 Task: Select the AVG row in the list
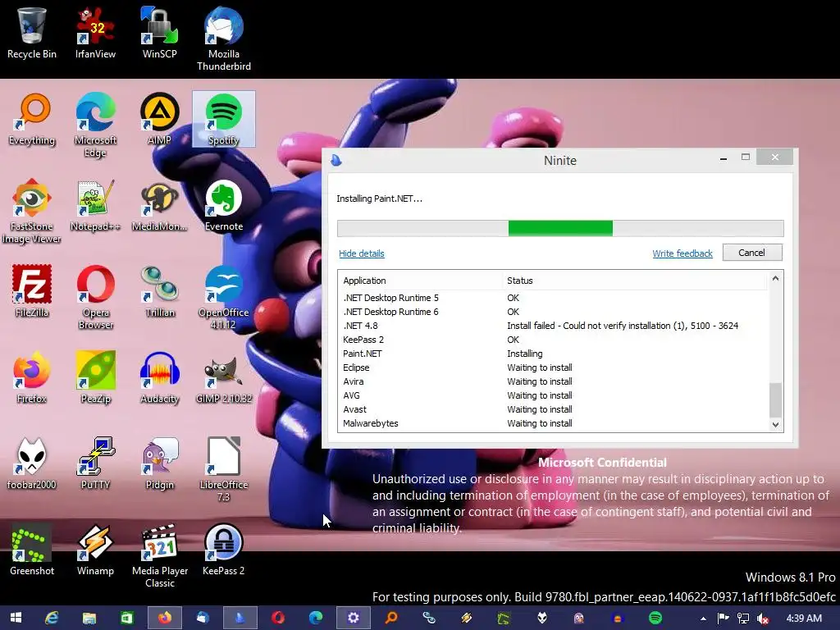[555, 395]
